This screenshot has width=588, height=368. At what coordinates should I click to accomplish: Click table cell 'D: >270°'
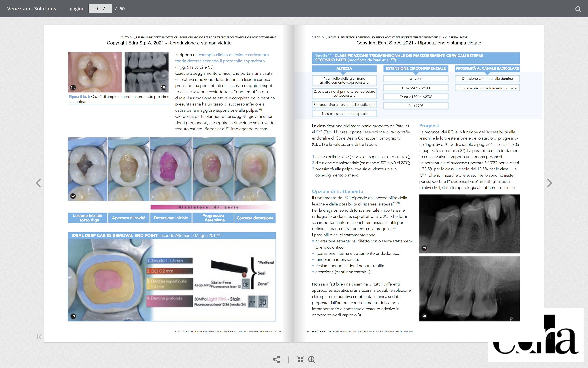point(416,106)
